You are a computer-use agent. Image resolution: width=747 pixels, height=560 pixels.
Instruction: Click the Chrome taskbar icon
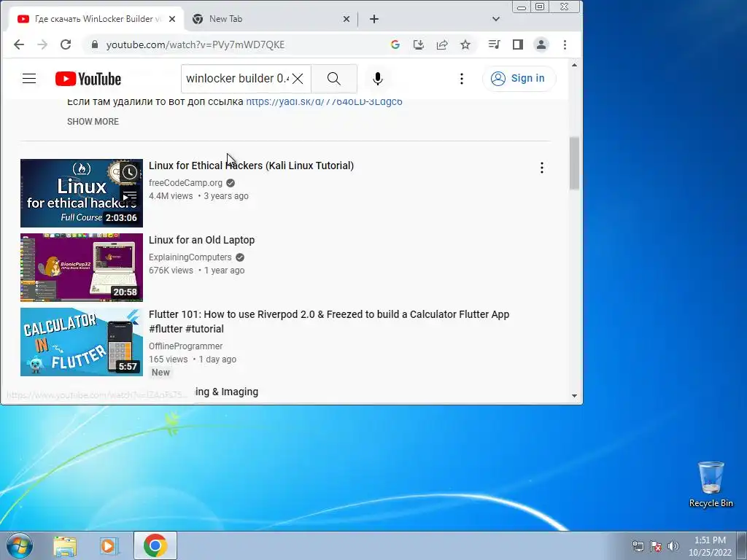155,545
